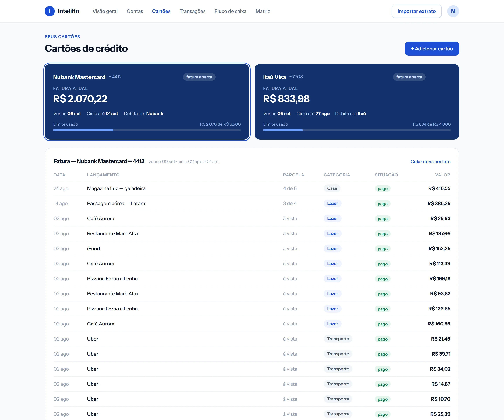Screen dimensions: 504x420
Task: Click Nubank fatura R$ 2.070,22 amount
Action: [80, 99]
